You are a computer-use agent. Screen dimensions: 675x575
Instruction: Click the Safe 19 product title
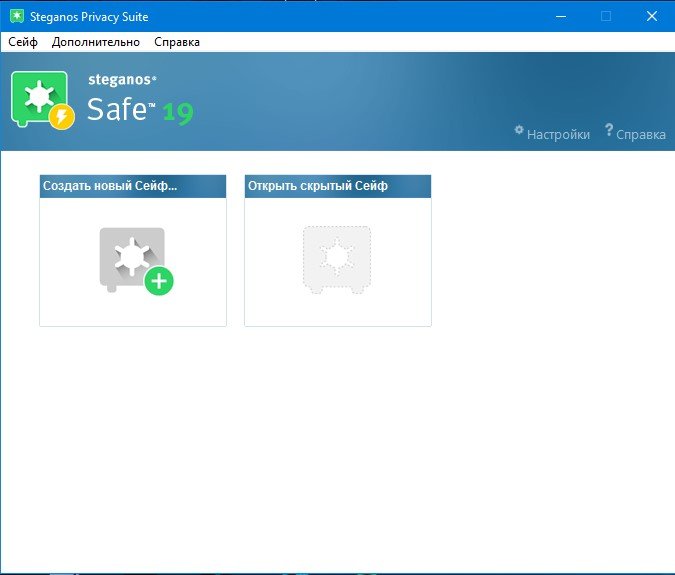point(140,110)
